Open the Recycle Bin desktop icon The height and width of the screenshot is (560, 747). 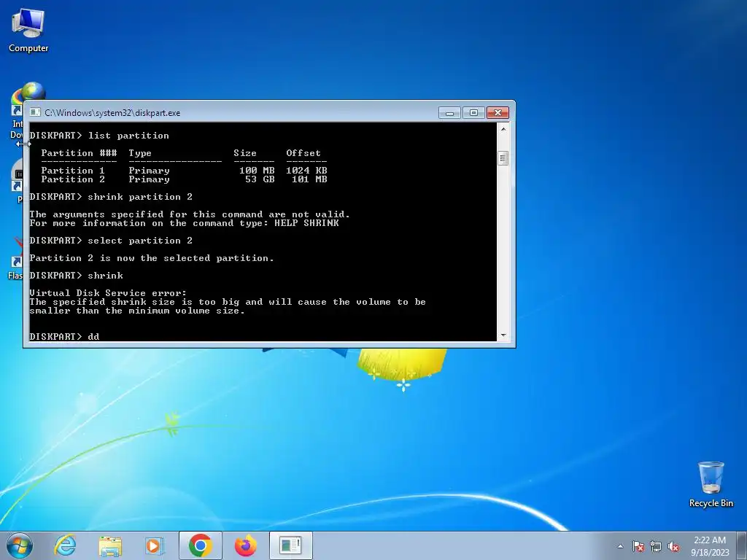(x=711, y=484)
